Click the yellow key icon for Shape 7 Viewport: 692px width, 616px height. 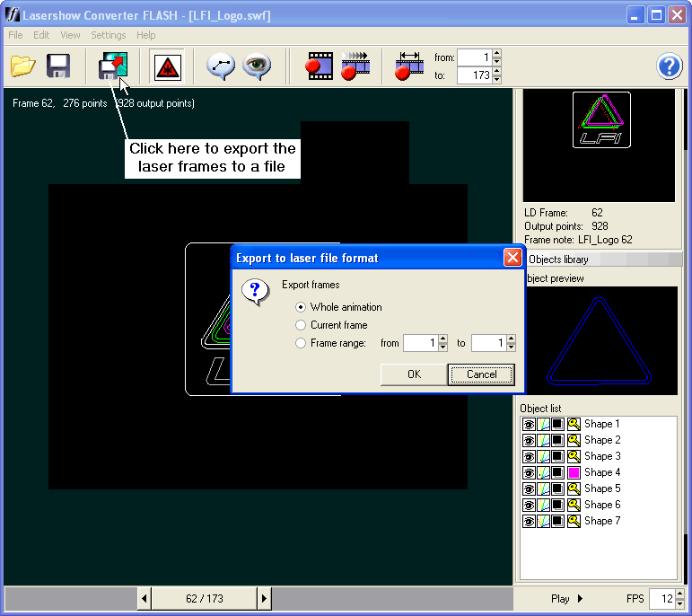(574, 521)
